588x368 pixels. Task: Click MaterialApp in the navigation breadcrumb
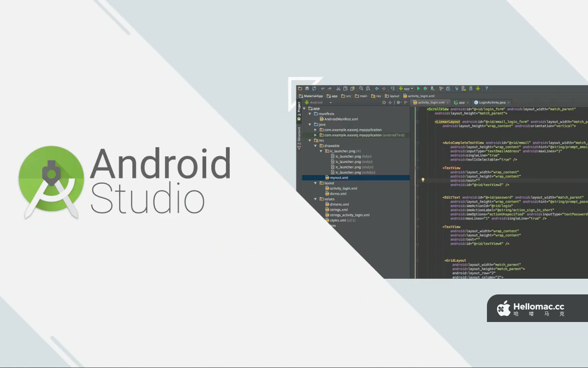311,96
